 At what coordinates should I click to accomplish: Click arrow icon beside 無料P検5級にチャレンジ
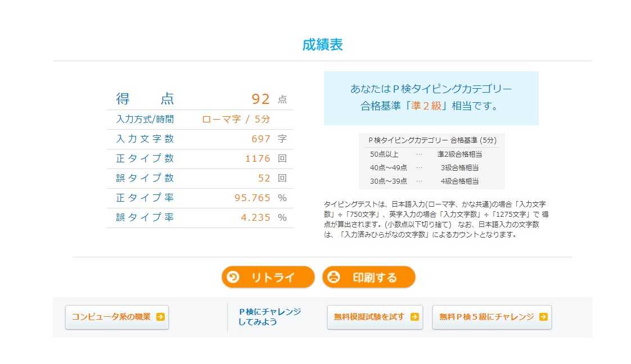click(x=543, y=317)
